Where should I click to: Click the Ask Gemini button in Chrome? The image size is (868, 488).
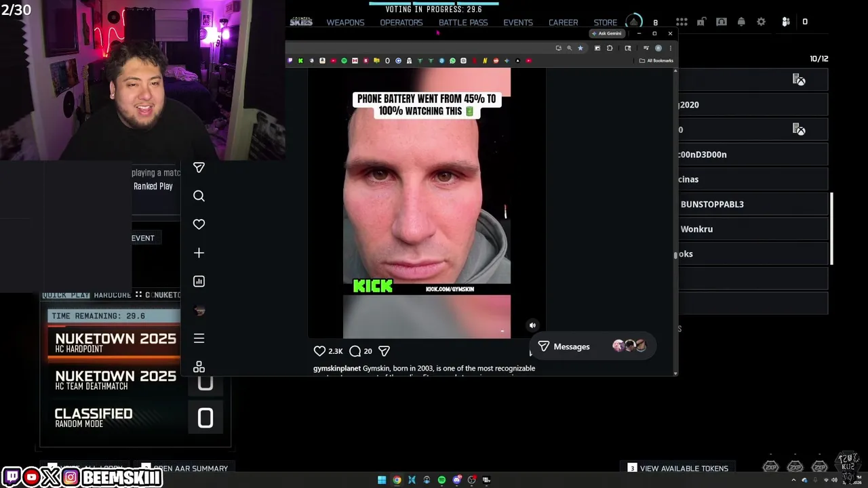tap(606, 33)
